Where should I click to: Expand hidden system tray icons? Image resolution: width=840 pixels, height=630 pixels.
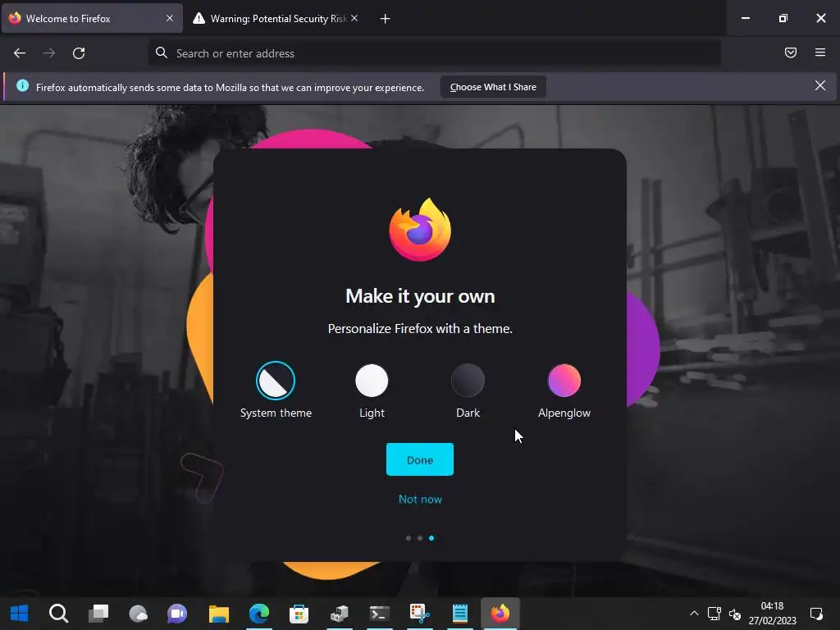coord(694,614)
